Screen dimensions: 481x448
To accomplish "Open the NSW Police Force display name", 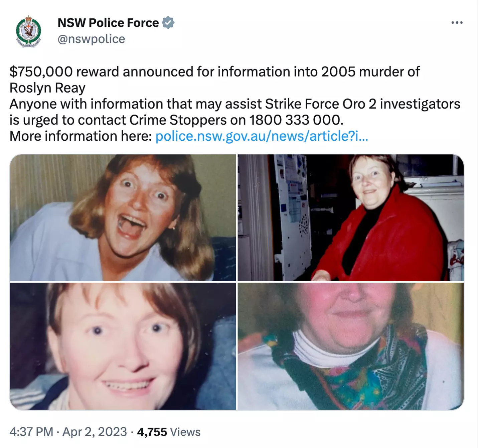I will click(108, 23).
